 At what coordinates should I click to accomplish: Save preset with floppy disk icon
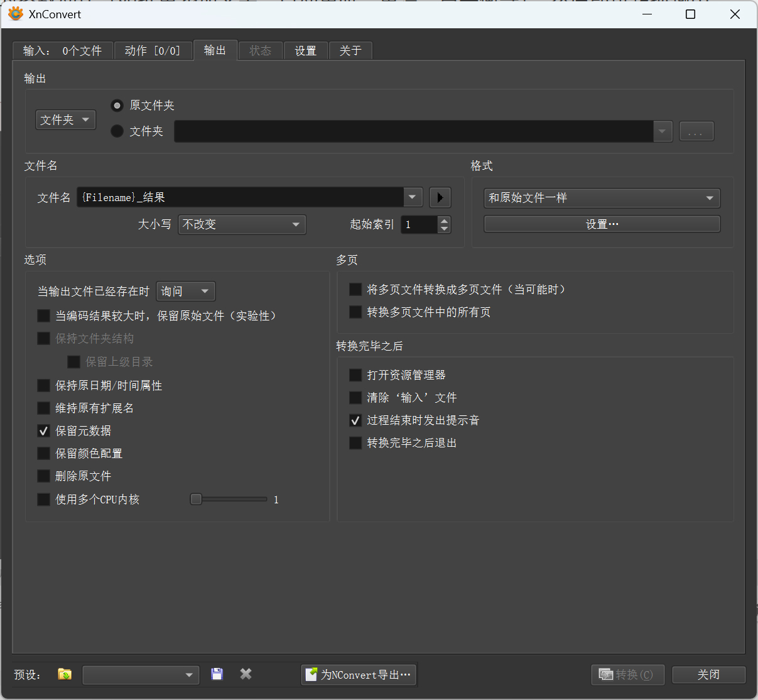point(217,674)
